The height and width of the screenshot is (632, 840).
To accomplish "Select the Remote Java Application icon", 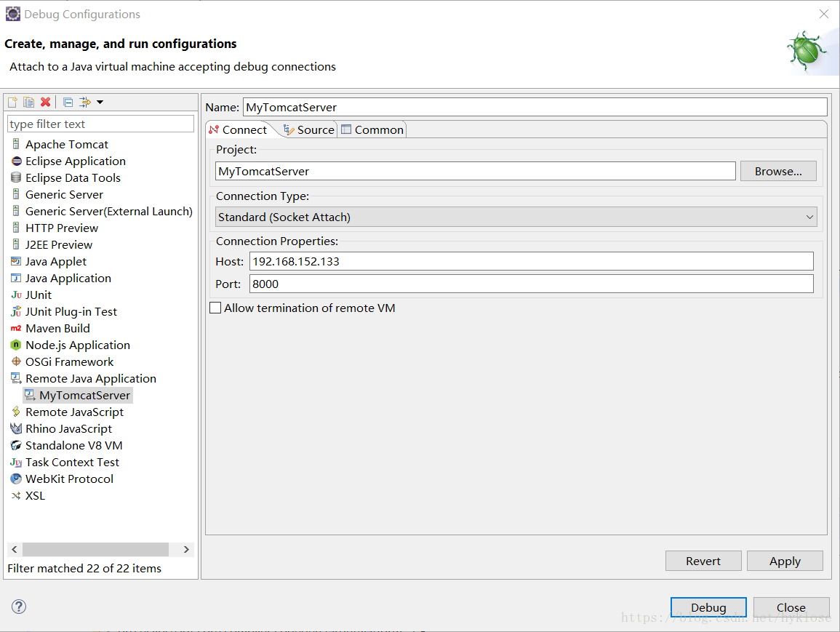I will pyautogui.click(x=16, y=378).
